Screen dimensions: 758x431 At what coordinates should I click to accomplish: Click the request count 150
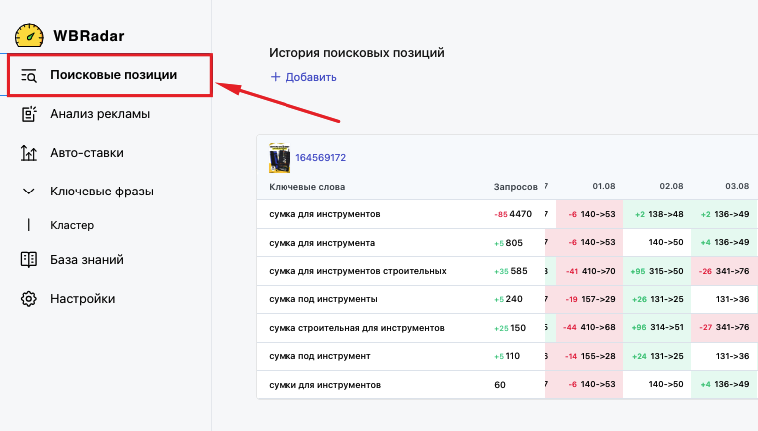[x=518, y=328]
